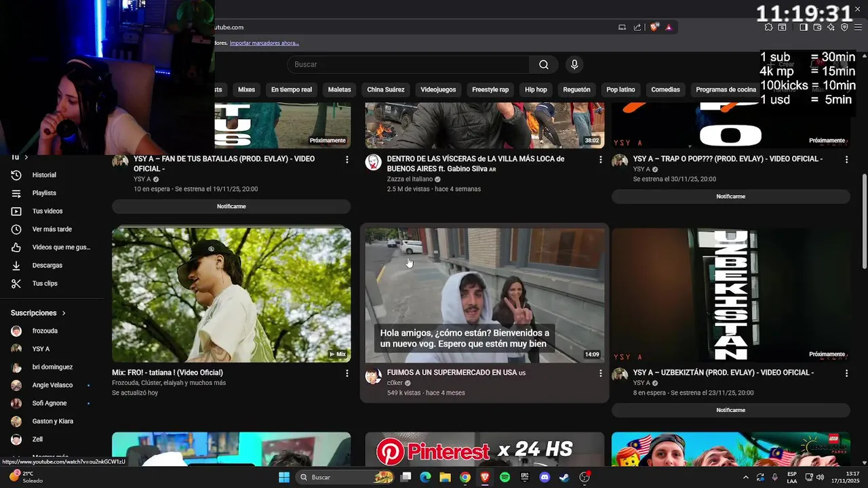Screen dimensions: 868x488
Task: Click the YouTube page scrollbar thumb
Action: [x=864, y=222]
